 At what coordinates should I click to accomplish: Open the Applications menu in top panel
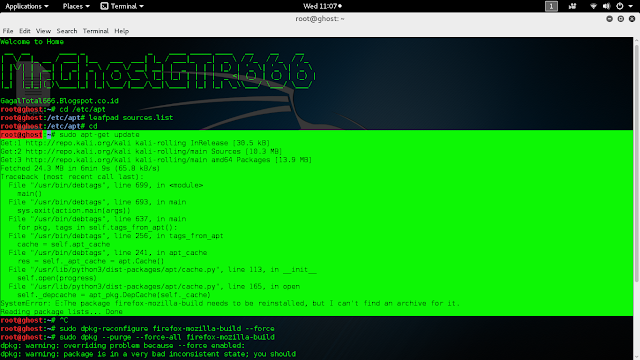(x=27, y=6)
